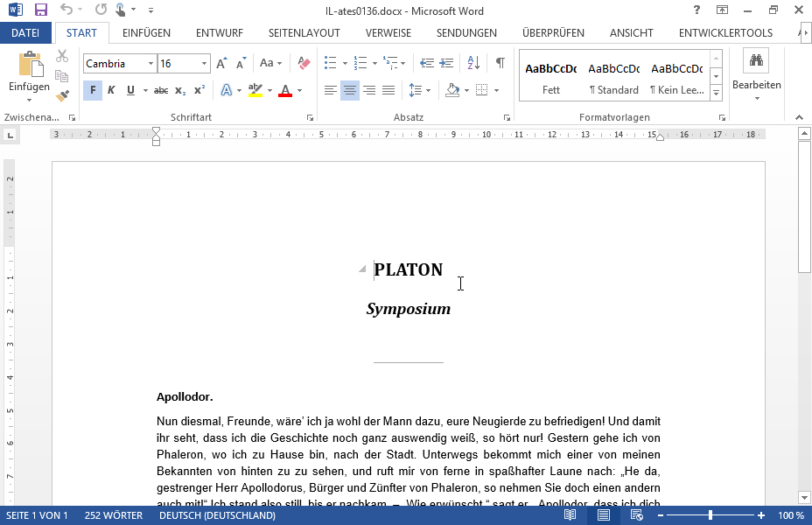Switch to the VERWEISE tab
Image resolution: width=812 pixels, height=525 pixels.
pos(388,33)
